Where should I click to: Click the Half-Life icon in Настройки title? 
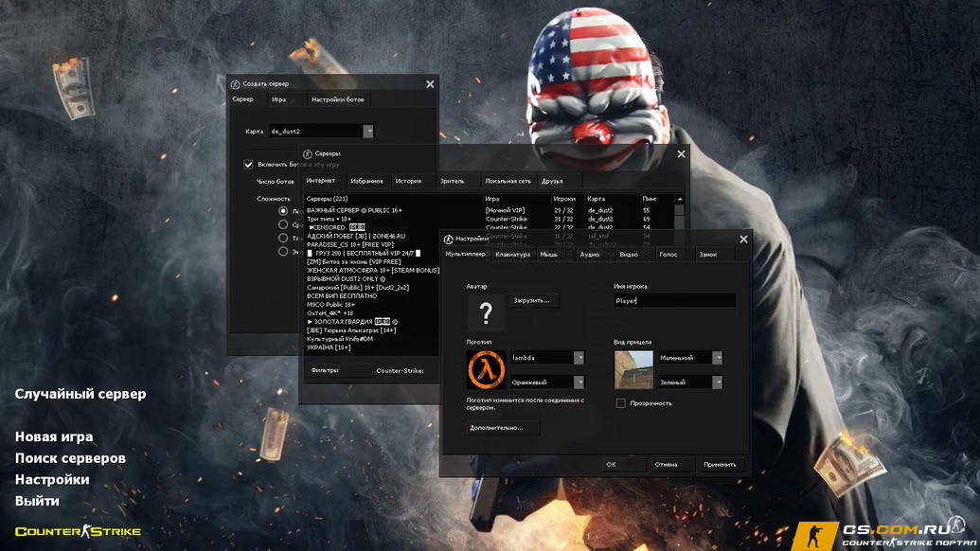448,239
